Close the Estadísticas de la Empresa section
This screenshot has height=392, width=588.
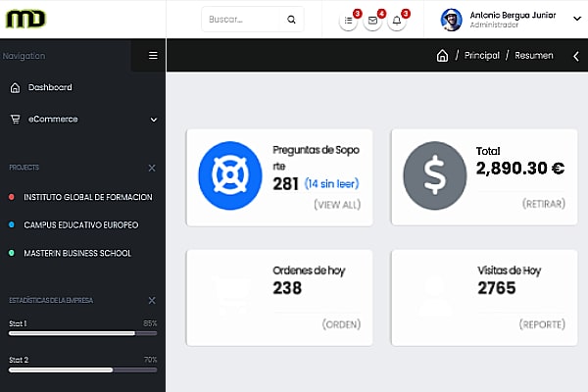151,300
